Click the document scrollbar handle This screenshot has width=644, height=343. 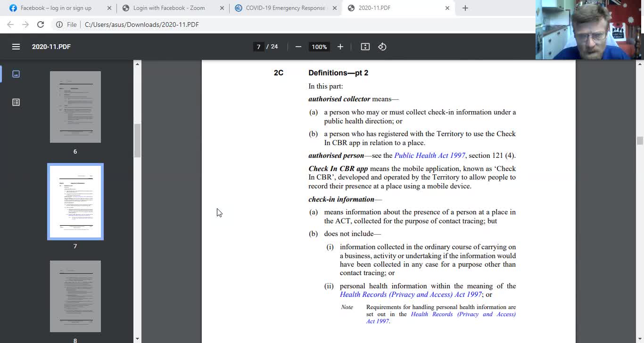click(x=640, y=140)
